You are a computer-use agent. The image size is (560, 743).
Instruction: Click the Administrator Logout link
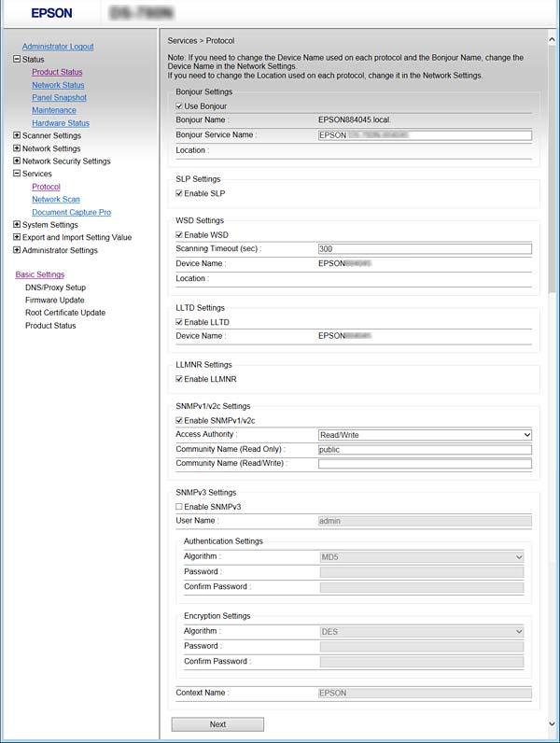coord(58,47)
